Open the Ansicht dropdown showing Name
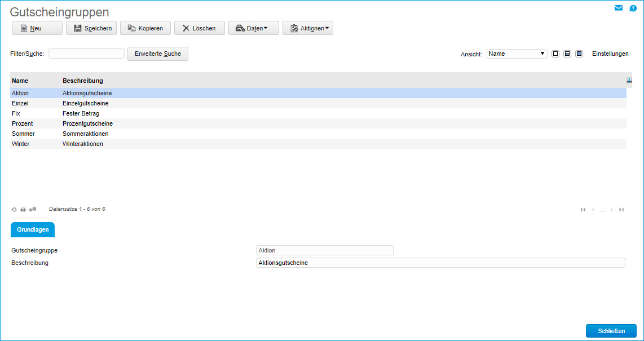644x341 pixels. (517, 54)
